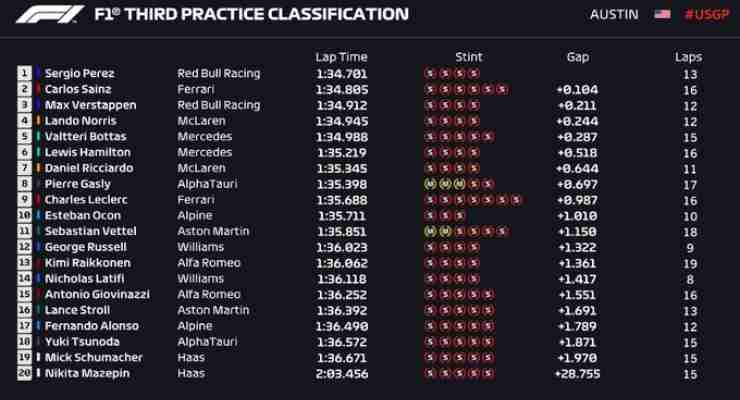This screenshot has width=740, height=400.
Task: Click the first soft tyre icon for Sergio Perez
Action: click(430, 74)
